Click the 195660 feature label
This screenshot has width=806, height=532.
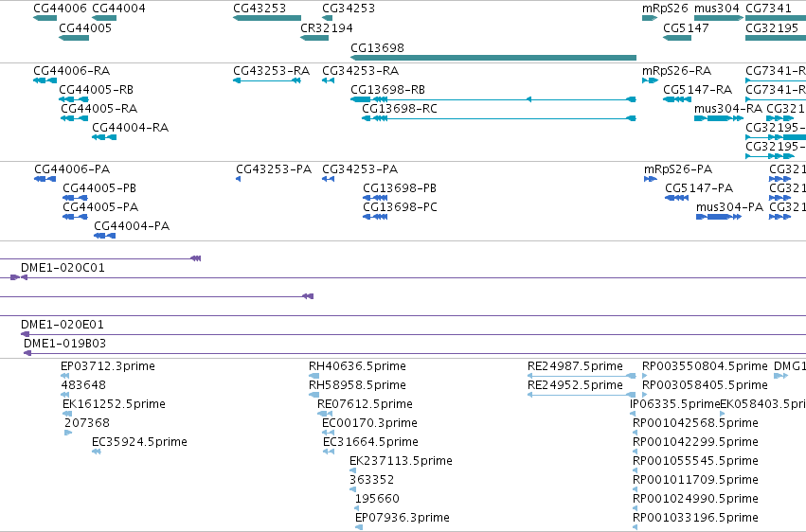377,499
